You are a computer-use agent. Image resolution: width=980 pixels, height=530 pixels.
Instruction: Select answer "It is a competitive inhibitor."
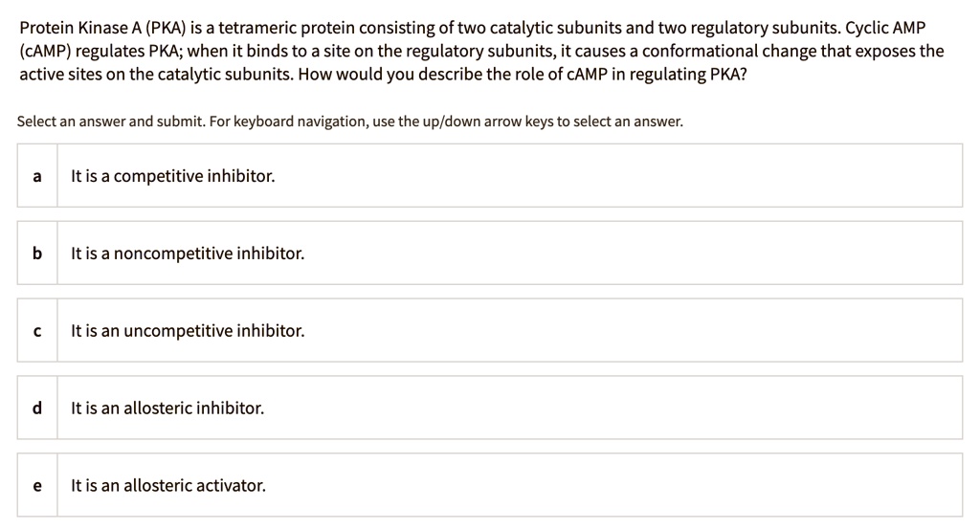pyautogui.click(x=173, y=177)
